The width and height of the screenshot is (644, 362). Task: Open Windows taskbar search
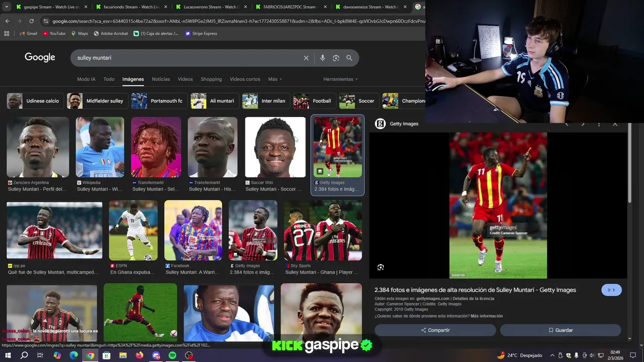click(x=24, y=355)
